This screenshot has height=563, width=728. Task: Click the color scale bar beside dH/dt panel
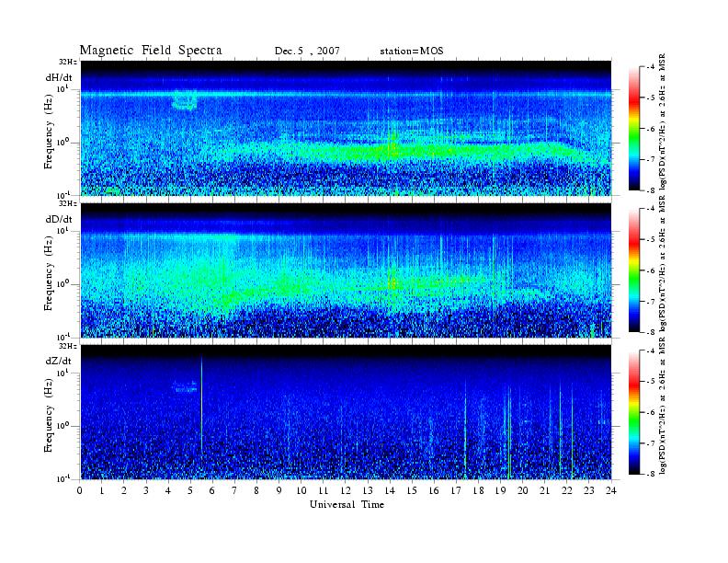(634, 129)
